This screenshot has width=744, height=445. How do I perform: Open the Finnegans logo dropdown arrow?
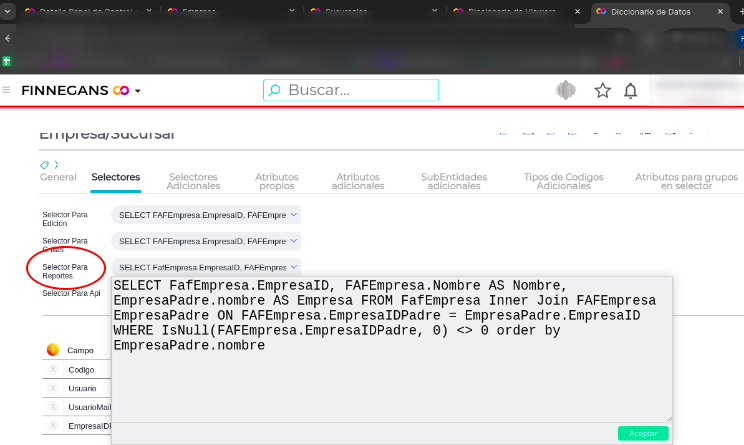click(138, 91)
